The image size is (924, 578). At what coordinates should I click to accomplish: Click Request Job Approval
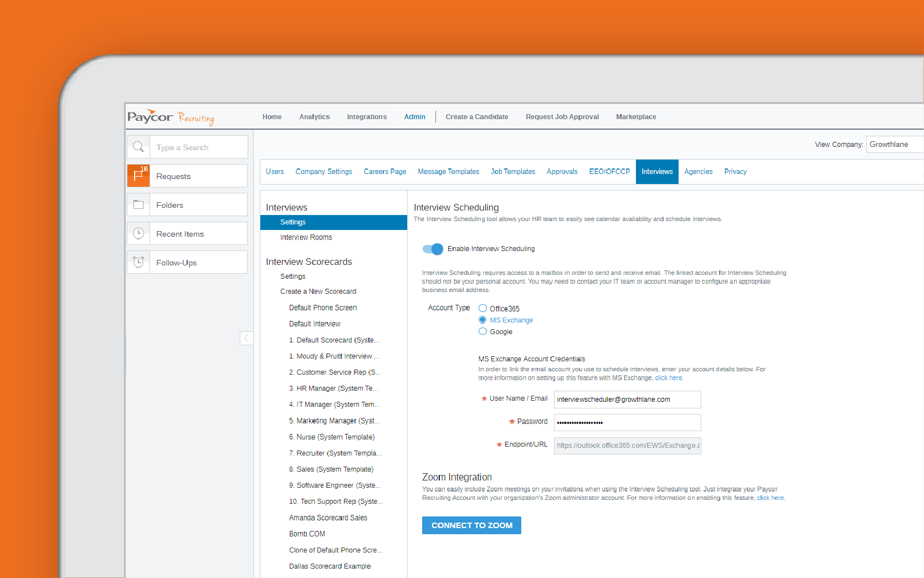pyautogui.click(x=562, y=117)
